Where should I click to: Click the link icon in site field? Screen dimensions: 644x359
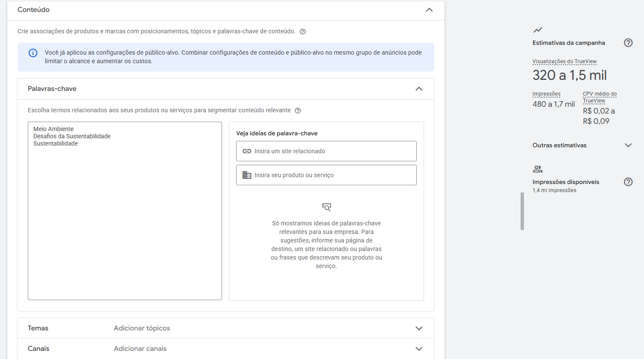pos(247,151)
